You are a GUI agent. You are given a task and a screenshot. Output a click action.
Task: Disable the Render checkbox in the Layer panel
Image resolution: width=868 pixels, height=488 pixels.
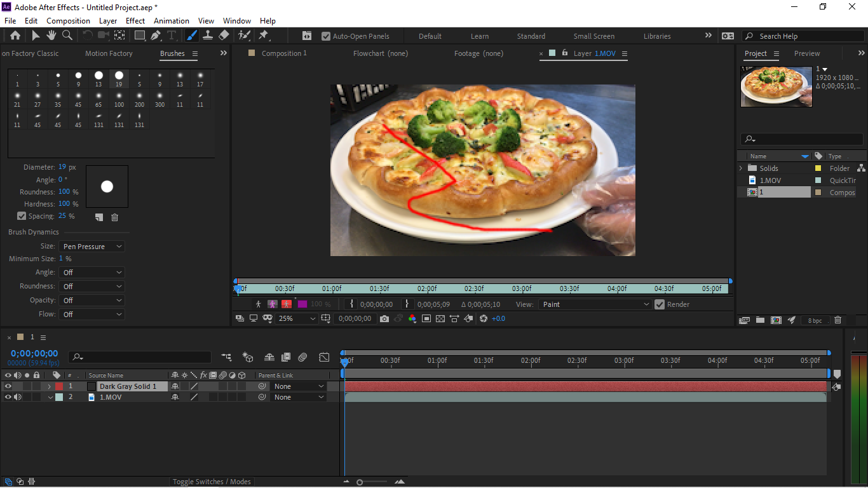point(660,304)
